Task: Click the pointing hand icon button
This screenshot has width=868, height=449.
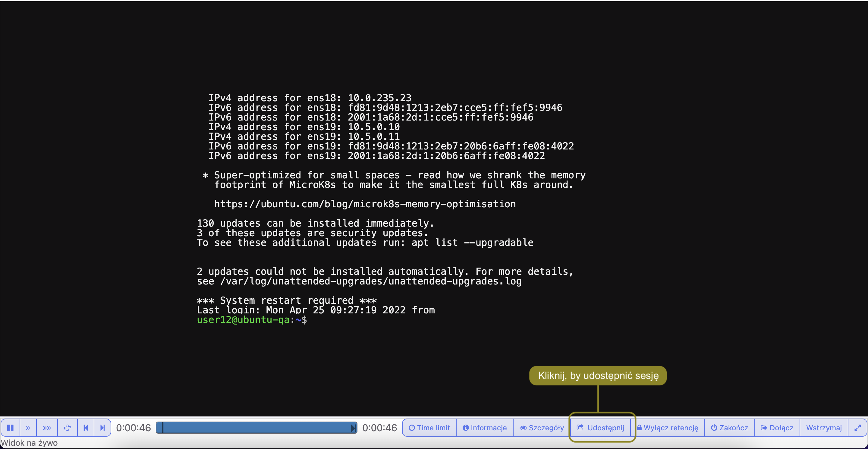Action: (68, 427)
